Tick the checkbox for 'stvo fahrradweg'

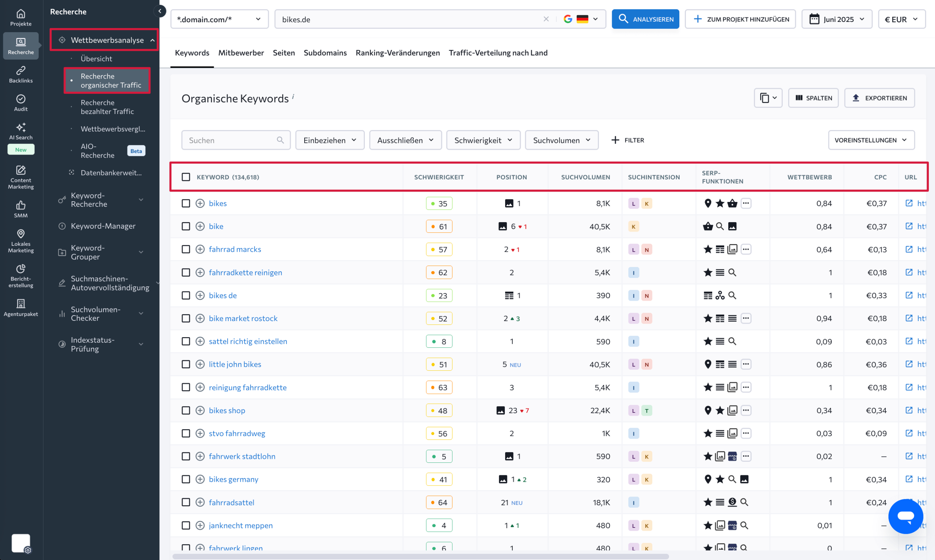tap(186, 433)
